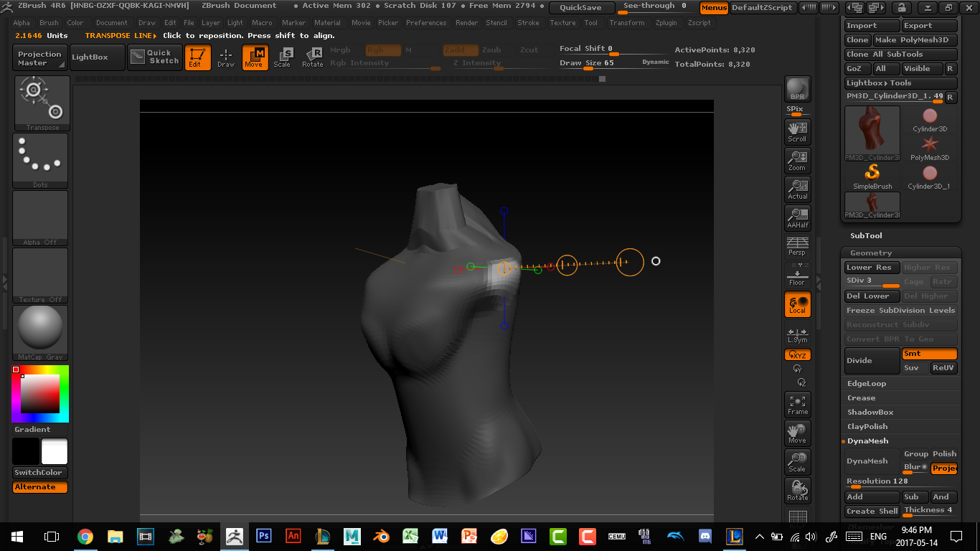The width and height of the screenshot is (980, 551).
Task: Toggle Local transformations
Action: 798,304
